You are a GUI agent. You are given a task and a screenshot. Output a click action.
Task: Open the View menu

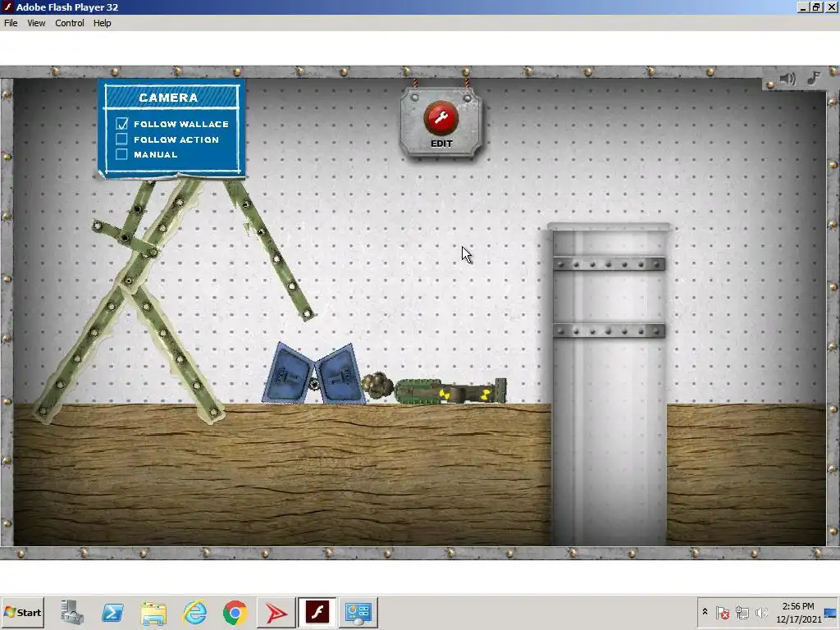[36, 23]
